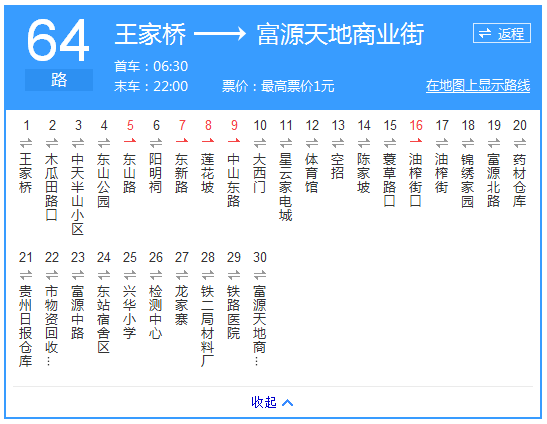Select stop name 兴华小学
This screenshot has width=547, height=424.
pyautogui.click(x=130, y=312)
